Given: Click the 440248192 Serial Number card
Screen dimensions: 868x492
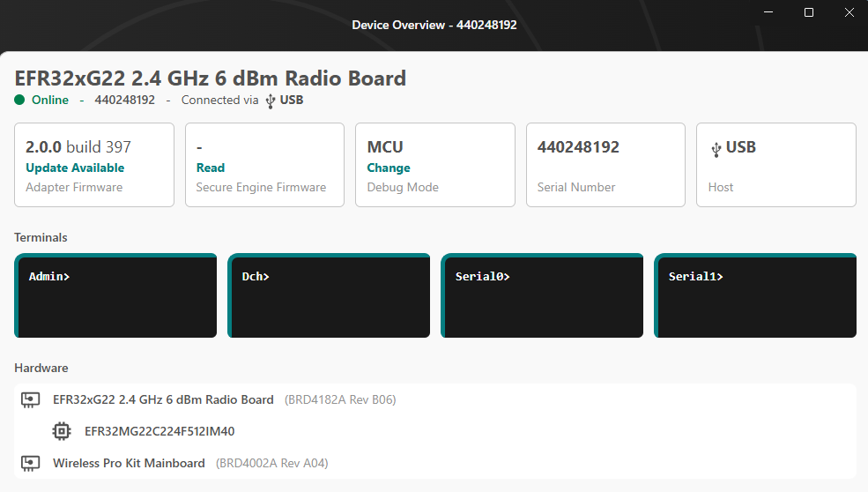Looking at the screenshot, I should pyautogui.click(x=605, y=165).
